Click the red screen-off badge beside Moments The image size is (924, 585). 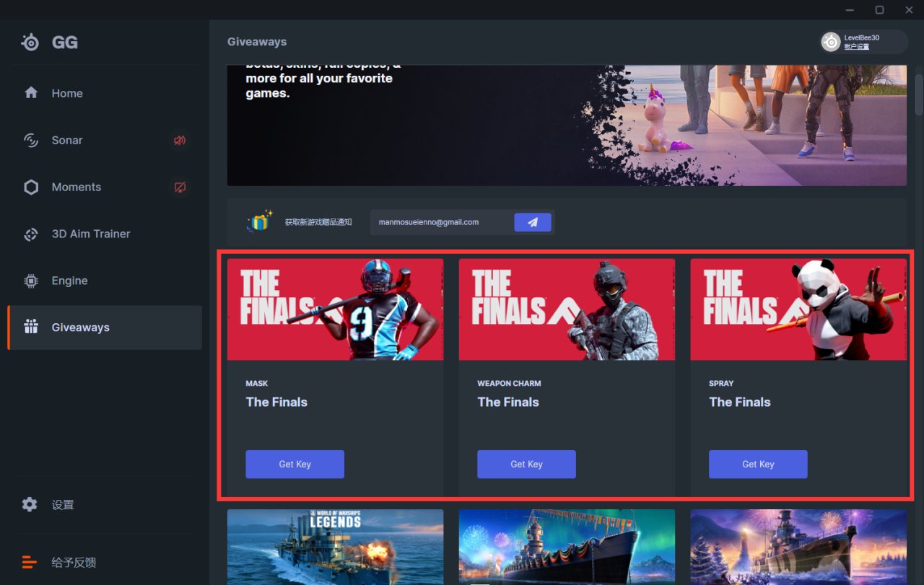coord(180,187)
